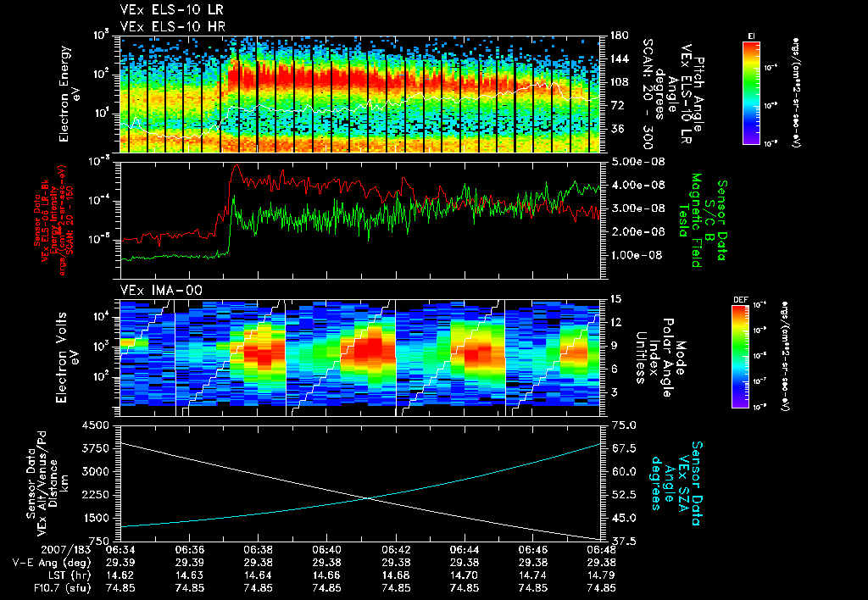Click the 3.00e-08 magnetic field tick
The width and height of the screenshot is (868, 600).
[637, 208]
